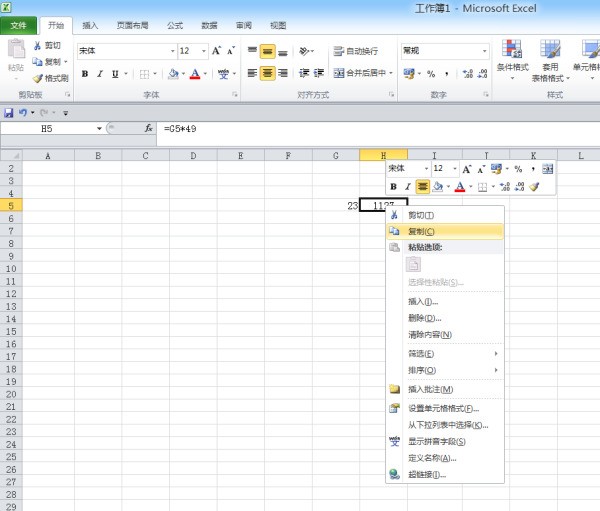This screenshot has width=600, height=511.
Task: Click the insert function fx button
Action: click(148, 129)
